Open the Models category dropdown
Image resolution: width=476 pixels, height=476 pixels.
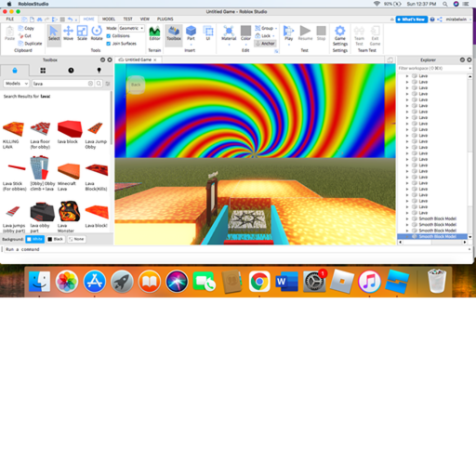tap(17, 84)
